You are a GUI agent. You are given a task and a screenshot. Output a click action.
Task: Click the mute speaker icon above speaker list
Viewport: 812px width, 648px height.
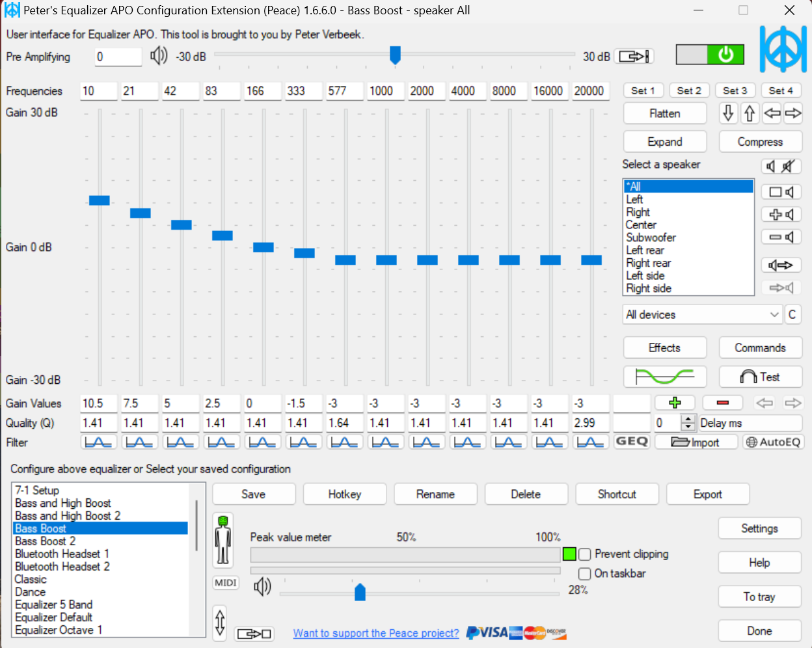781,167
